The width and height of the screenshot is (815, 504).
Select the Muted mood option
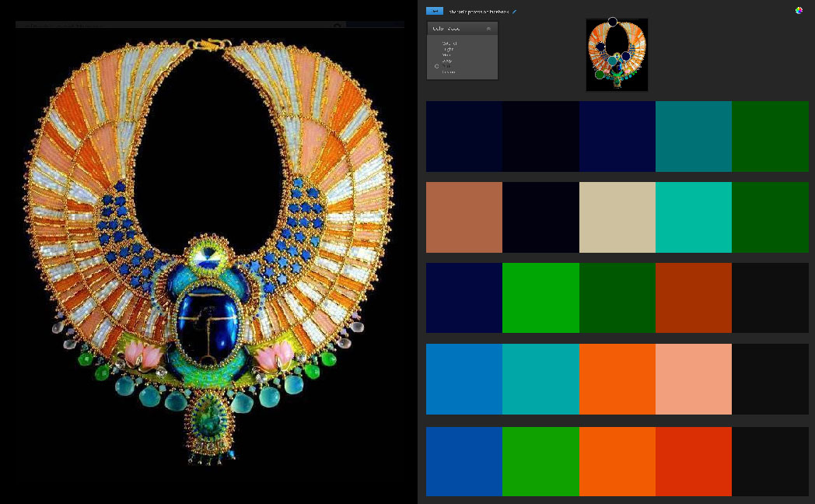click(x=447, y=55)
